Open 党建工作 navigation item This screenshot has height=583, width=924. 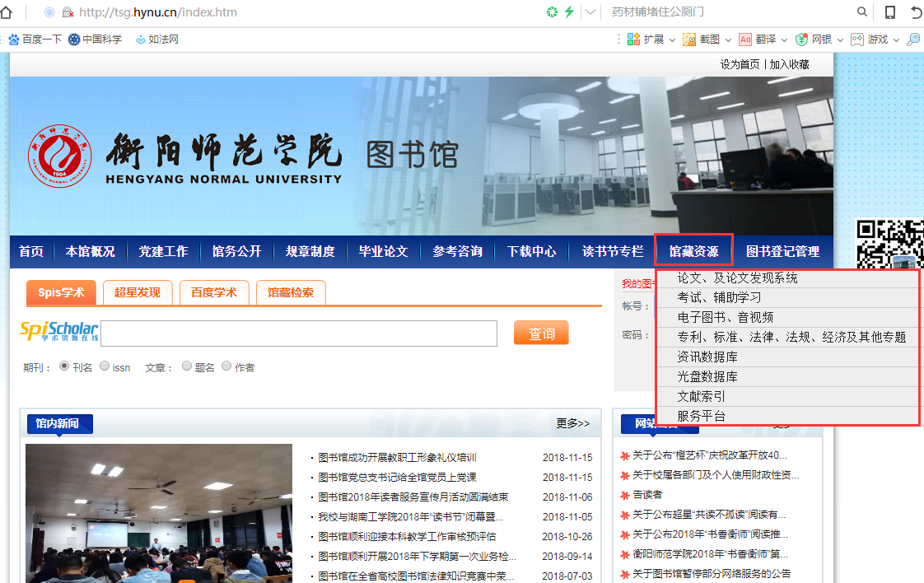163,252
